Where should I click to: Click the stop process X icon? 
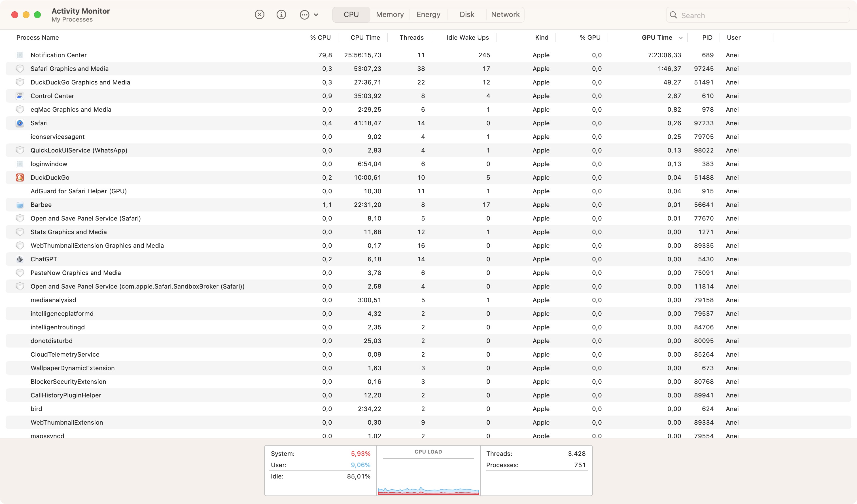(260, 15)
